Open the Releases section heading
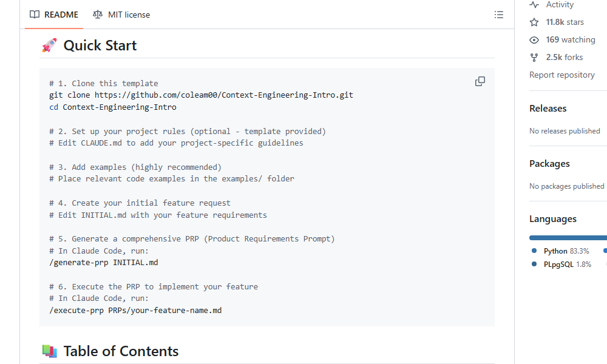 (x=548, y=109)
